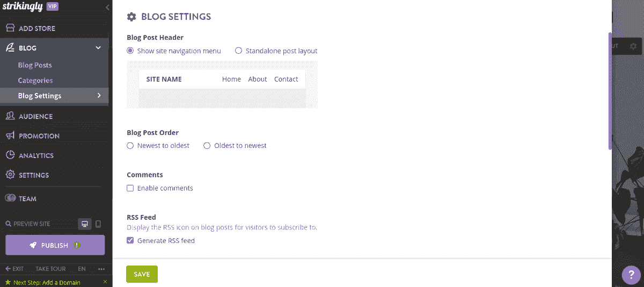644x287 pixels.
Task: Open the three-dots more menu
Action: pyautogui.click(x=101, y=269)
